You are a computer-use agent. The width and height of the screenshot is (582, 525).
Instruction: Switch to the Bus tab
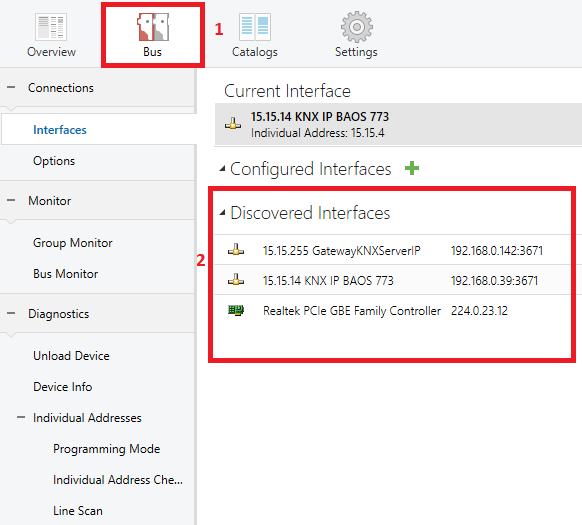[153, 35]
